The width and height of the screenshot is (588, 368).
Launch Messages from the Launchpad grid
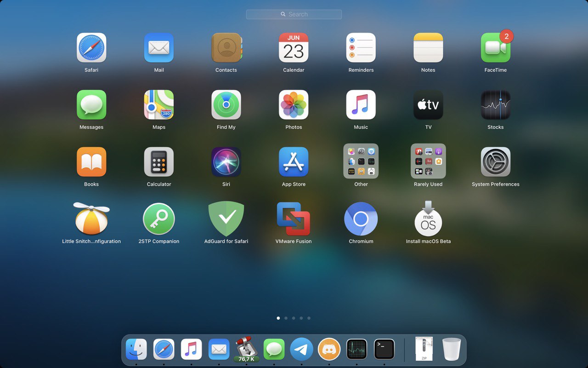coord(91,104)
